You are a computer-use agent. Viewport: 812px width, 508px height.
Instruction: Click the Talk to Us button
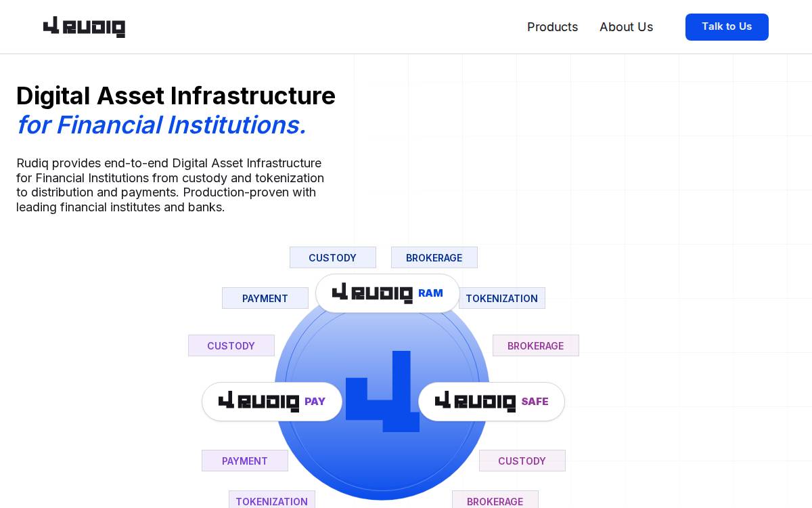(x=727, y=27)
